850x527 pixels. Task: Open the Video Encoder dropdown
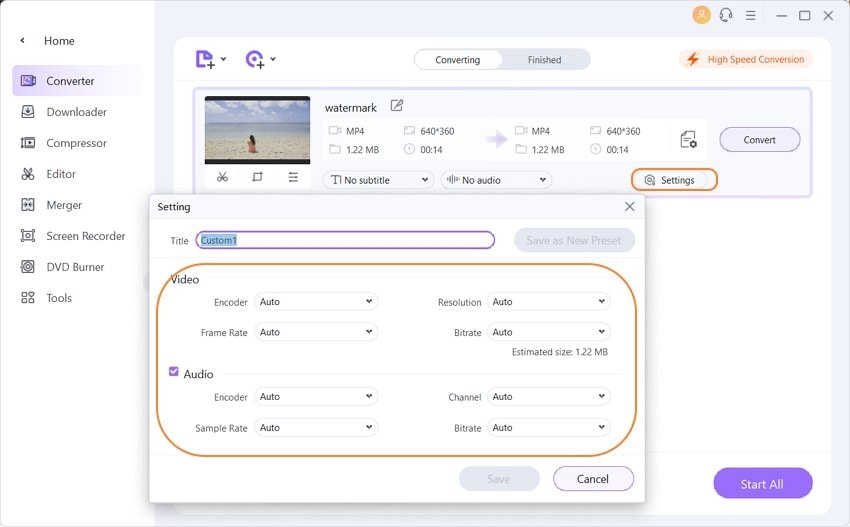[316, 301]
